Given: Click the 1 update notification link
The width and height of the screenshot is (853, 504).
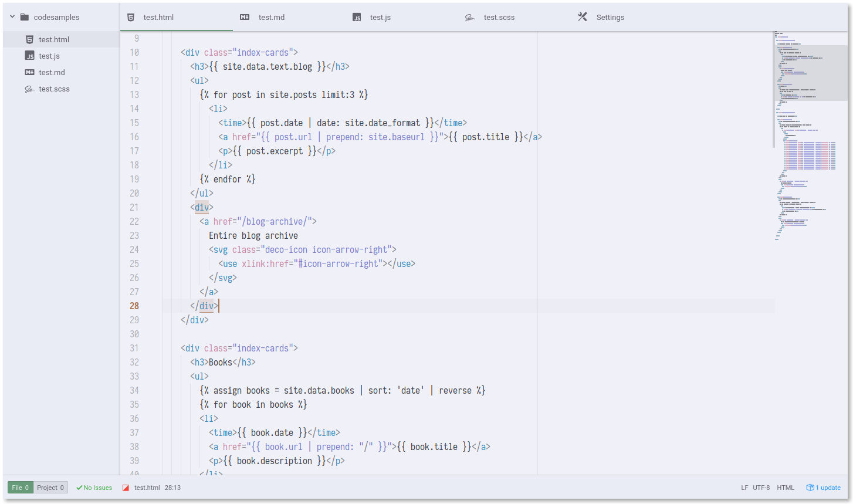Looking at the screenshot, I should [828, 488].
